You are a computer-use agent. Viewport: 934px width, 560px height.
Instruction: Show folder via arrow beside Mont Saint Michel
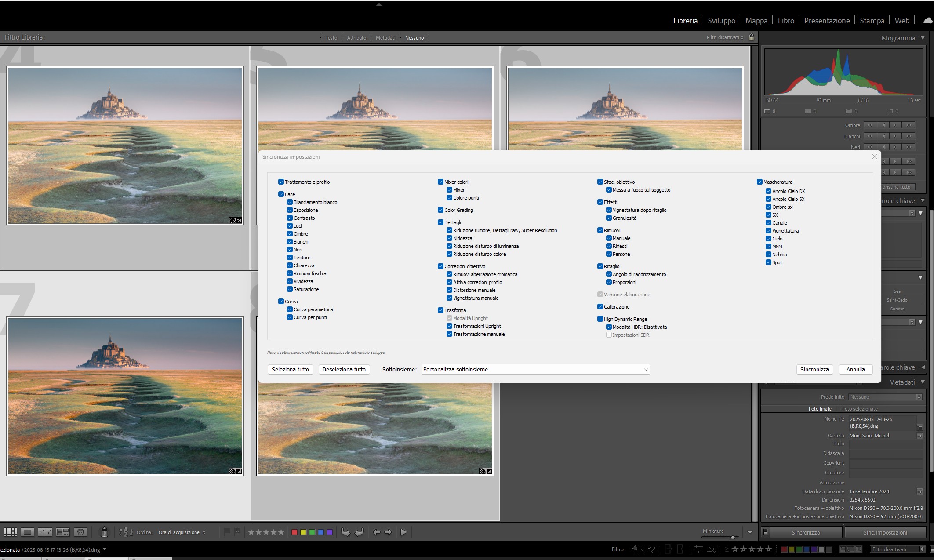coord(919,436)
